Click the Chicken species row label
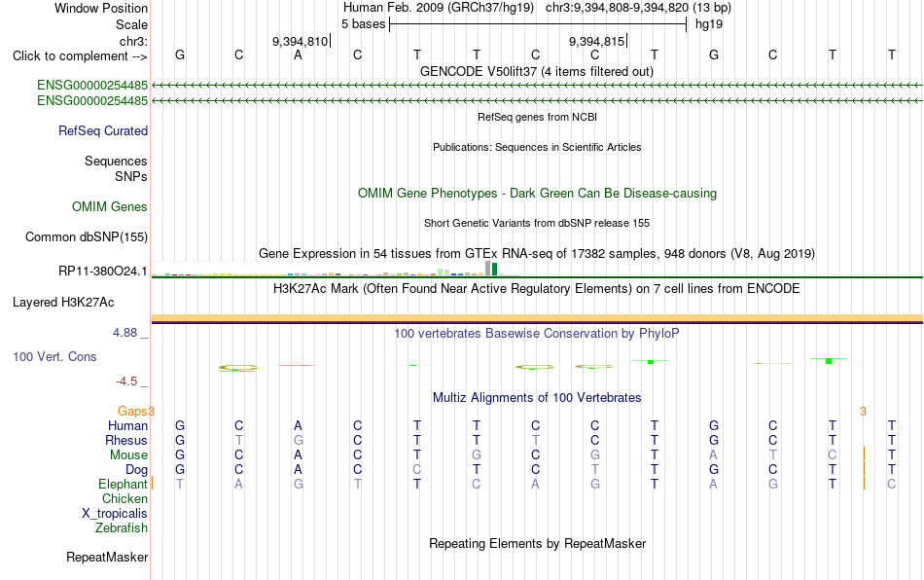 (x=124, y=498)
